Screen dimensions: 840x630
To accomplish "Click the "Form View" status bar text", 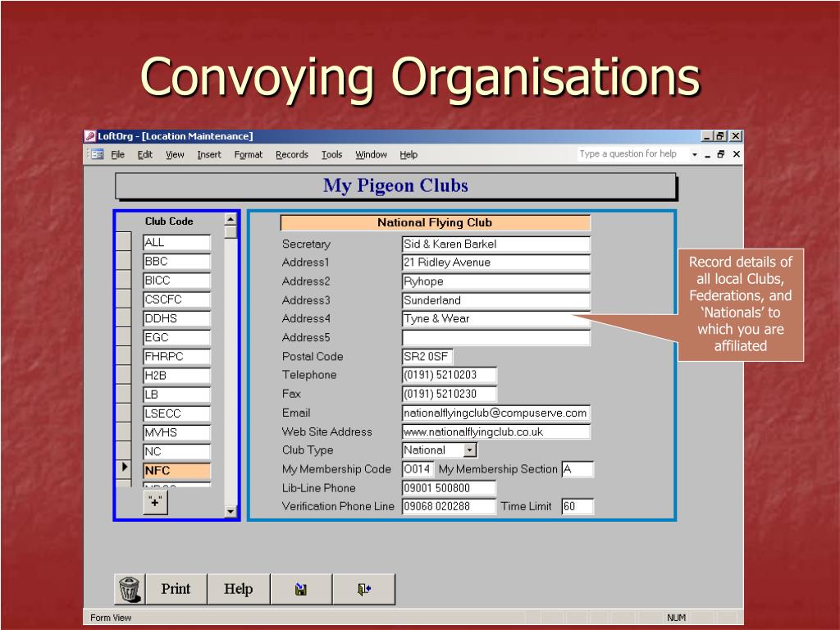I will [x=111, y=618].
